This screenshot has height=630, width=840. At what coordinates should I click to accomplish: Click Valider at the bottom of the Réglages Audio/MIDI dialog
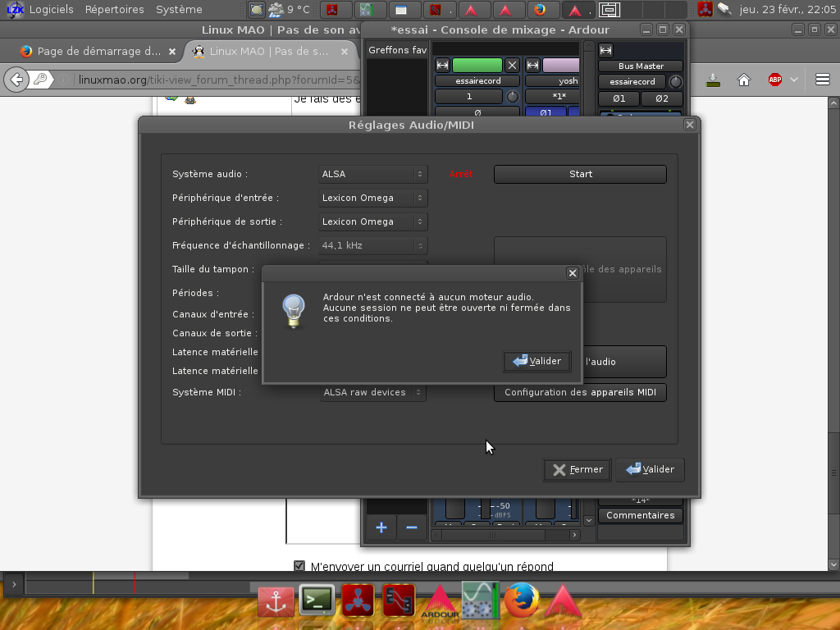point(650,470)
